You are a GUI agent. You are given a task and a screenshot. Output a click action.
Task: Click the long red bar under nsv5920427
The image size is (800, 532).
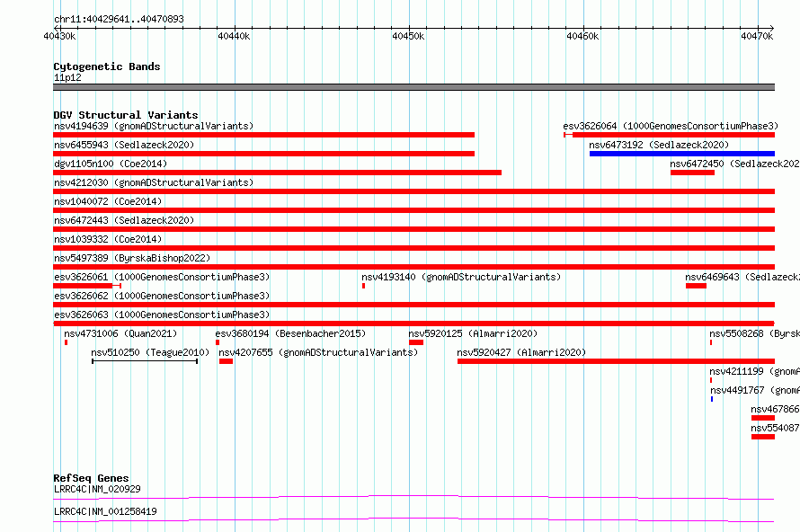pos(617,361)
